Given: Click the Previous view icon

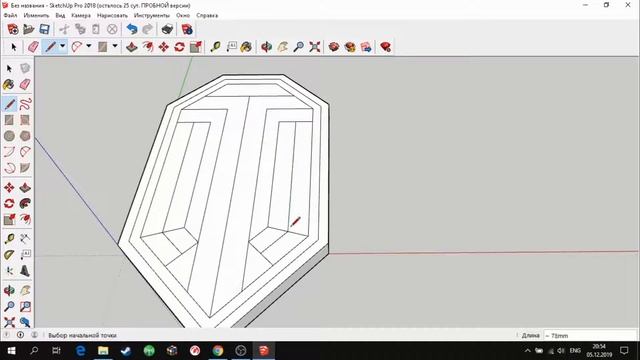Looking at the screenshot, I should 25,322.
